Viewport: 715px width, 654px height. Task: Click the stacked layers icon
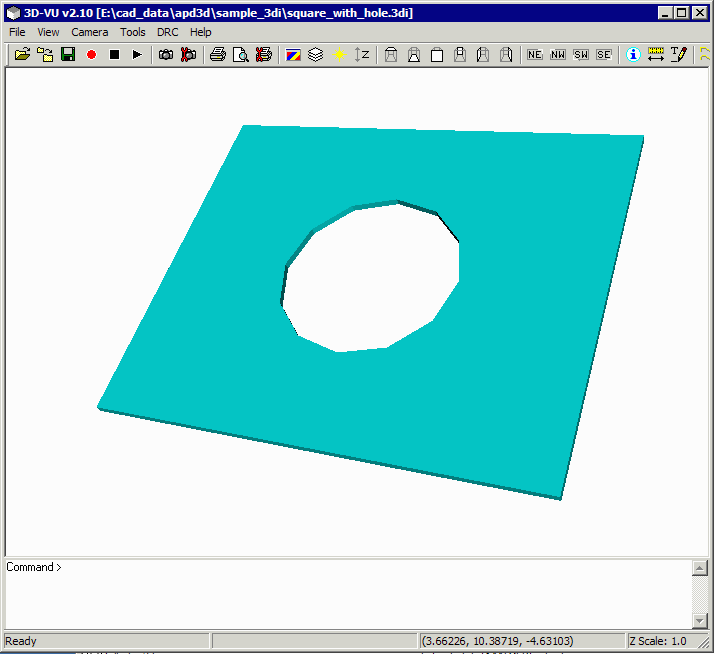pos(315,54)
